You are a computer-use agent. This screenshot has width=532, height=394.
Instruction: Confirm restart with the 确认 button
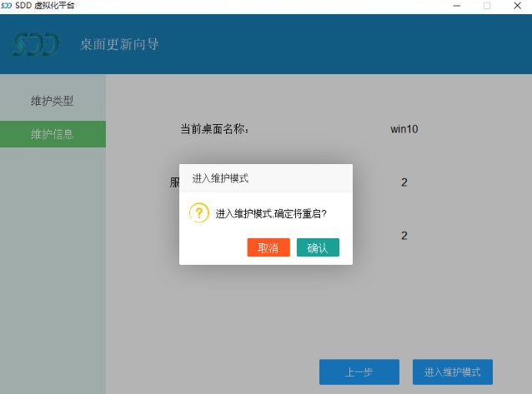click(318, 247)
